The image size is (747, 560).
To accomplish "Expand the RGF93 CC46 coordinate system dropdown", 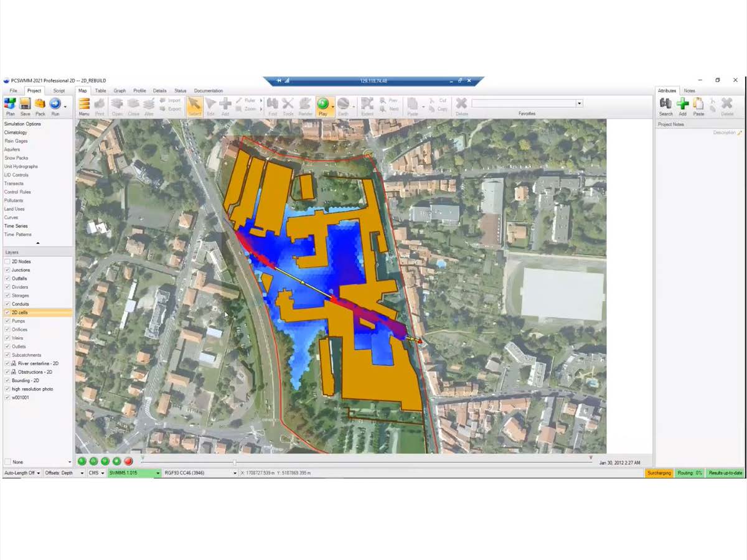I will coord(235,473).
